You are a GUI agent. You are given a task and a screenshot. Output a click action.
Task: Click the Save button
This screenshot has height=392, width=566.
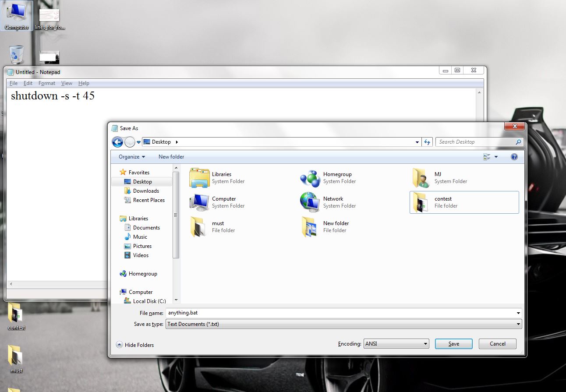pyautogui.click(x=453, y=344)
